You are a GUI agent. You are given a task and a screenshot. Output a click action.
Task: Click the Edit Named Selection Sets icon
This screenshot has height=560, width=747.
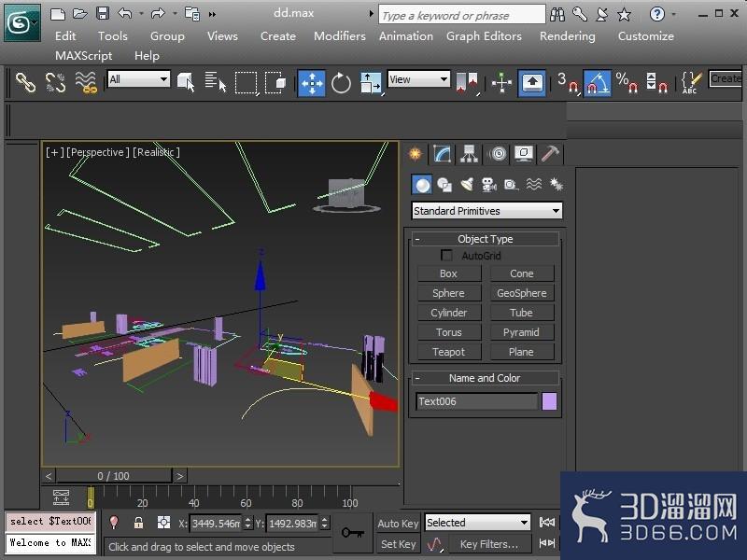tap(691, 83)
